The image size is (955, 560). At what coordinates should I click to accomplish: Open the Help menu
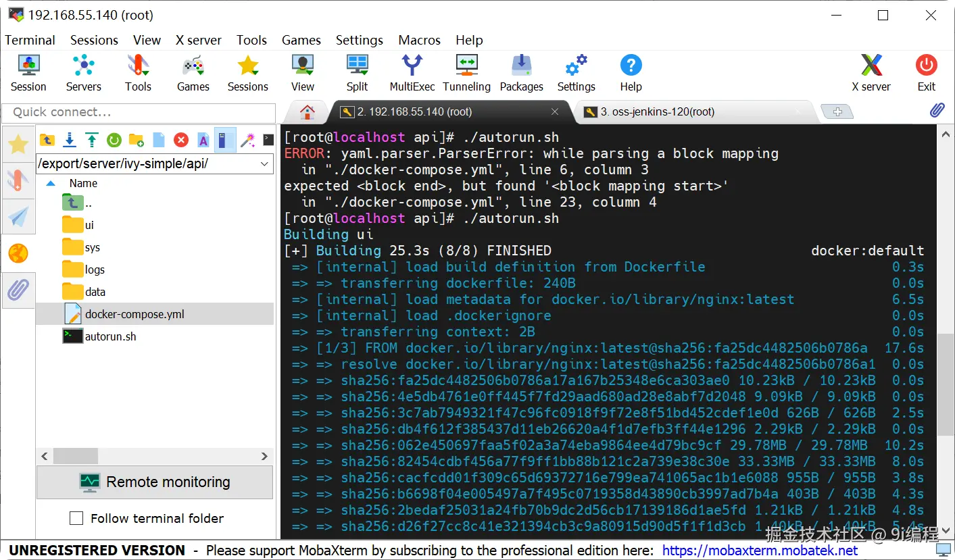[x=468, y=40]
